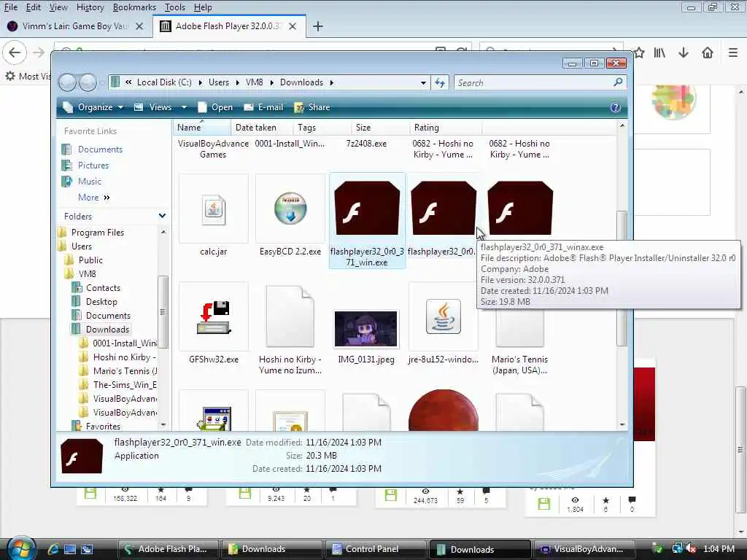Select Favorites folder in tree
Screen dimensions: 747x560
[x=103, y=426]
